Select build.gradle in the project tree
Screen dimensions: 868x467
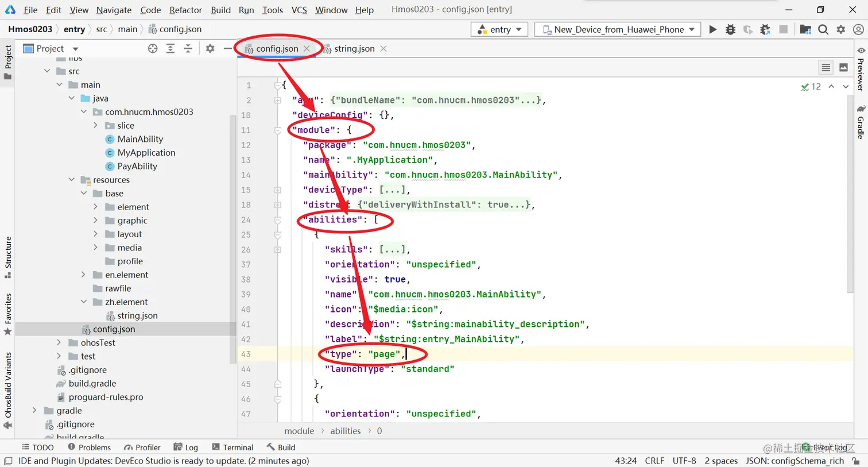pos(92,383)
